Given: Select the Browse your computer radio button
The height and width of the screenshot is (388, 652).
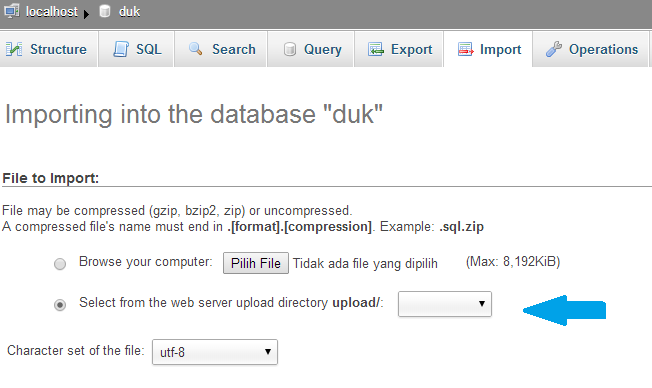Looking at the screenshot, I should click(60, 264).
